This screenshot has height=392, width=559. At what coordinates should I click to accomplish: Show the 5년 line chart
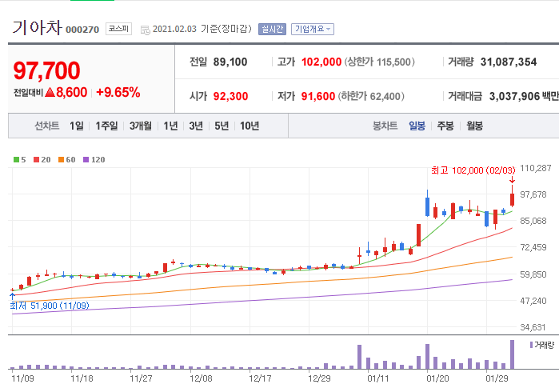[x=222, y=126]
